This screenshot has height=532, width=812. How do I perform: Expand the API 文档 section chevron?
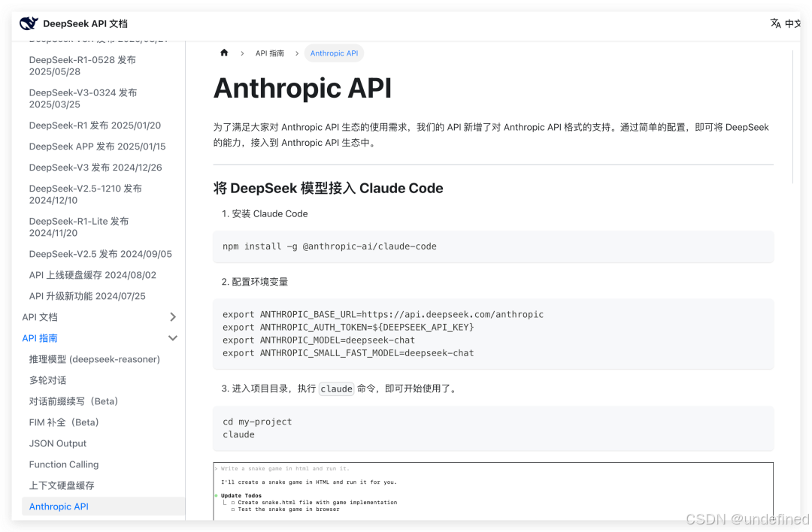point(173,316)
